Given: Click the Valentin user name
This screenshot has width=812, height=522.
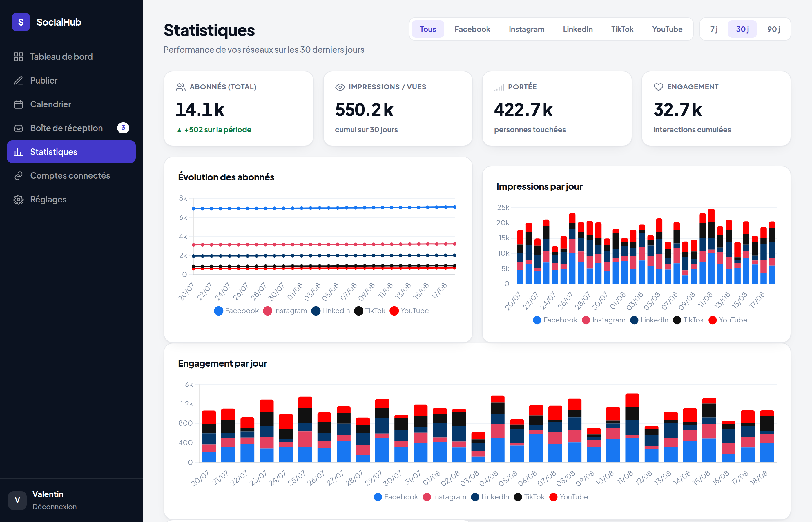Looking at the screenshot, I should coord(48,494).
